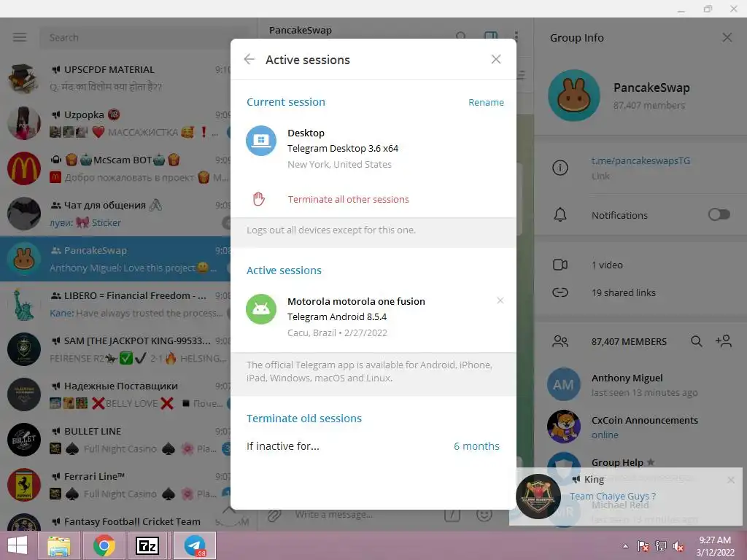
Task: Click the muted volume tray icon
Action: pos(678,546)
